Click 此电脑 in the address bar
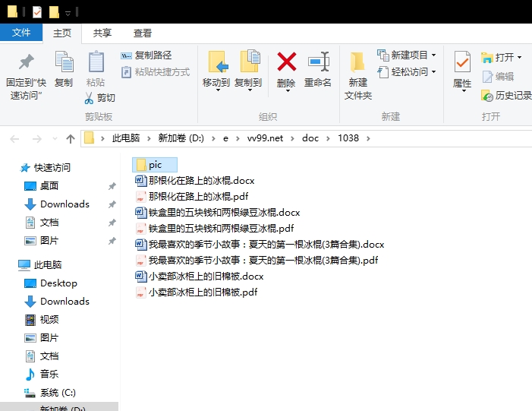 coord(126,138)
